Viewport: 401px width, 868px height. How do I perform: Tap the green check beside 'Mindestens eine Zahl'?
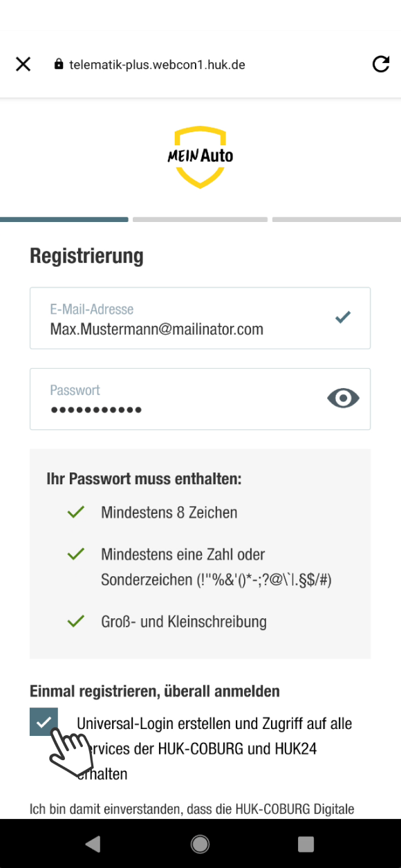coord(75,553)
